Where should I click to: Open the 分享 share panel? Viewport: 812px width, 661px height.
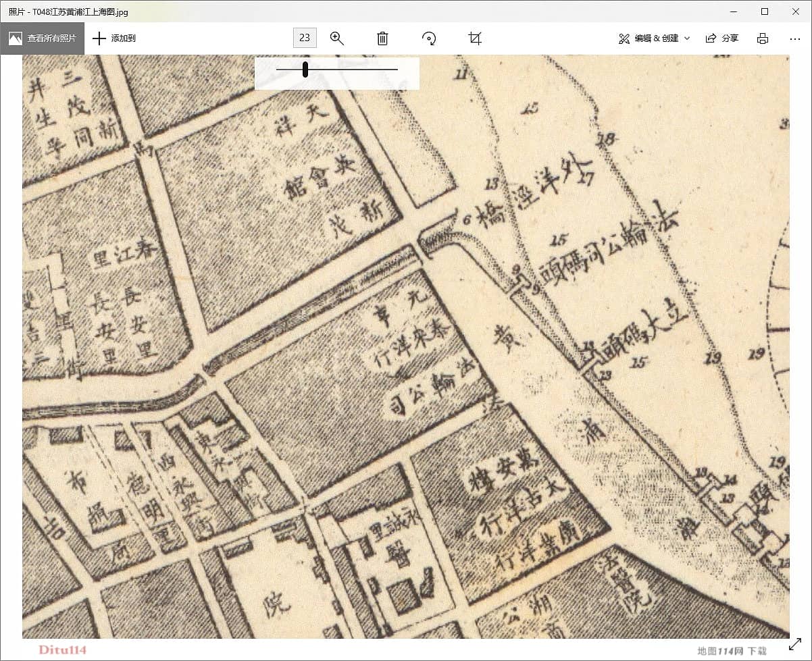click(722, 38)
